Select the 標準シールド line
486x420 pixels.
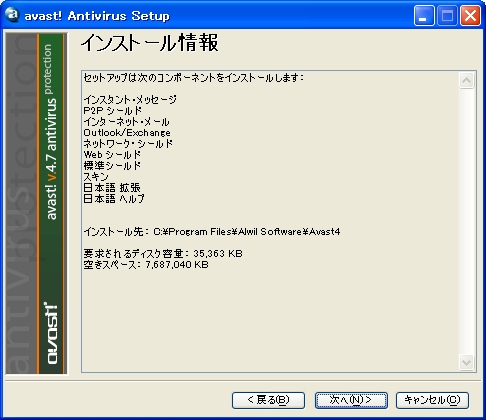pyautogui.click(x=112, y=166)
